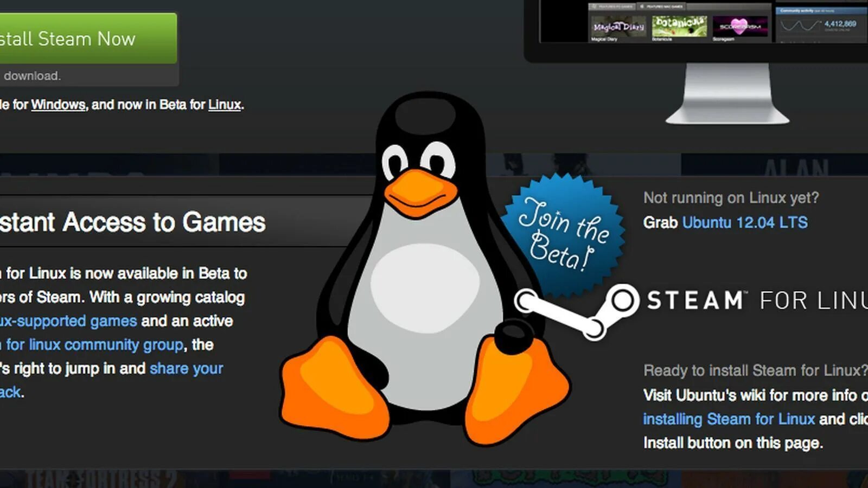Open the Linux link in the Beta sentence
The image size is (868, 488).
click(x=224, y=105)
